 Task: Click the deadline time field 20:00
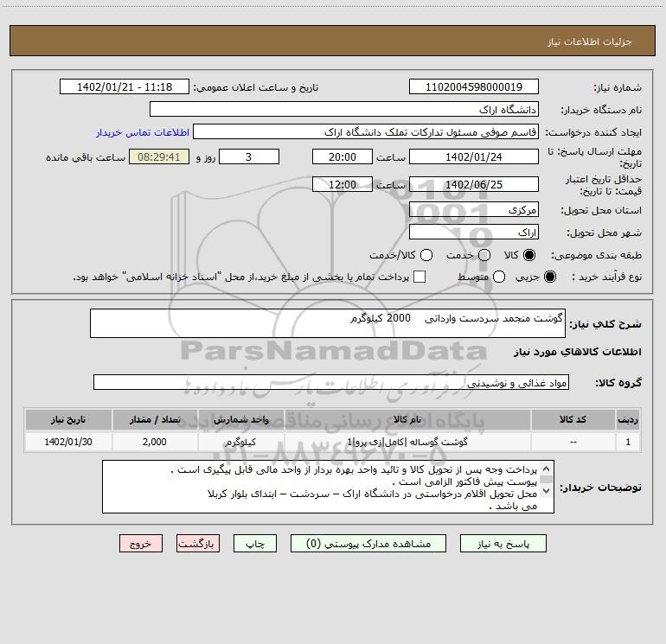[343, 156]
